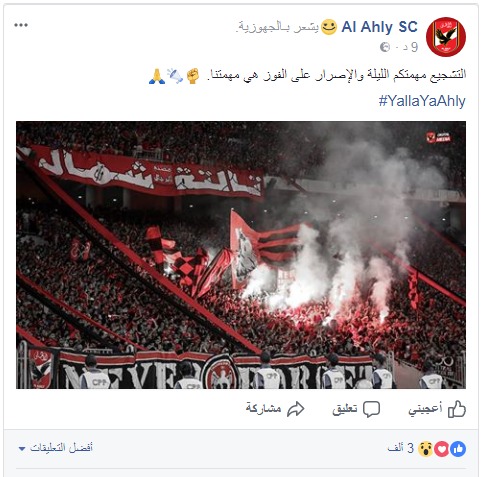Viewport: 481px width, 477px height.
Task: Click the dropdown arrow beside أفضل التعليقات
Action: [22, 449]
